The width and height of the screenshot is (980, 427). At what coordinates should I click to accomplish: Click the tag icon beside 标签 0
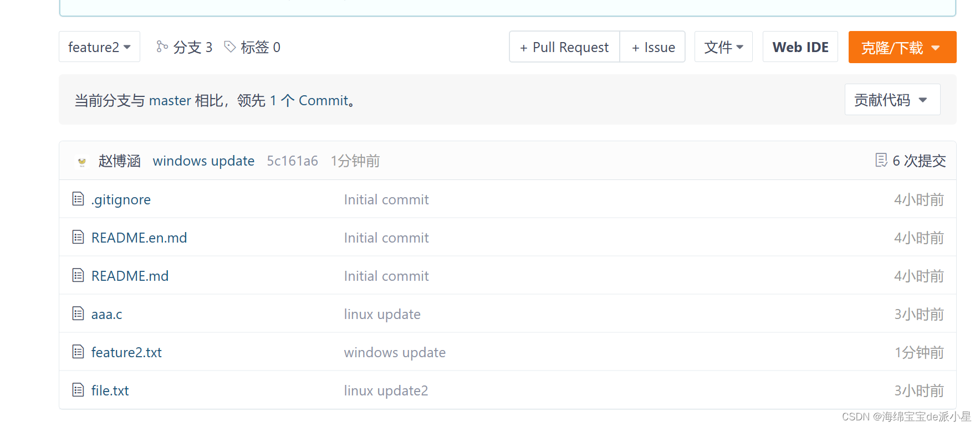[230, 47]
